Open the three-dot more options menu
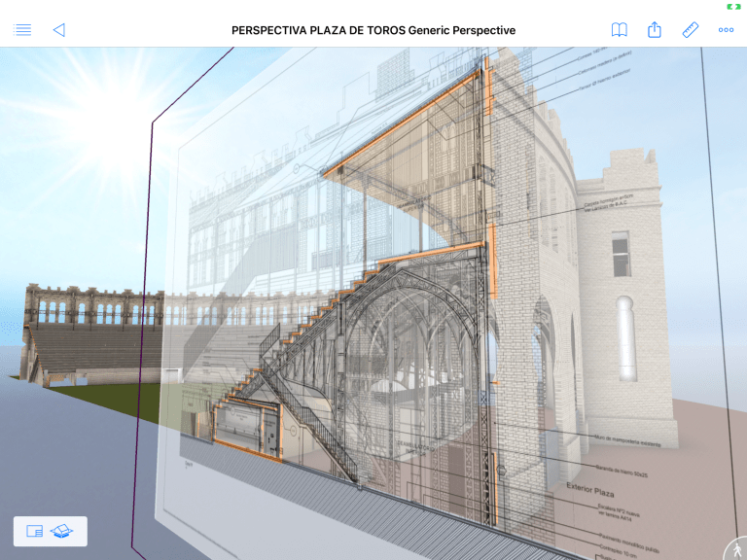Image resolution: width=747 pixels, height=560 pixels. 726,30
